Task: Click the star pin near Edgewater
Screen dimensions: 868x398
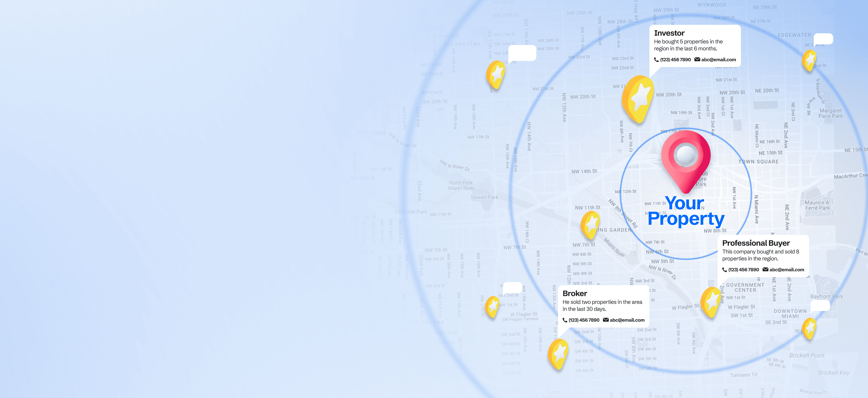Action: [809, 60]
